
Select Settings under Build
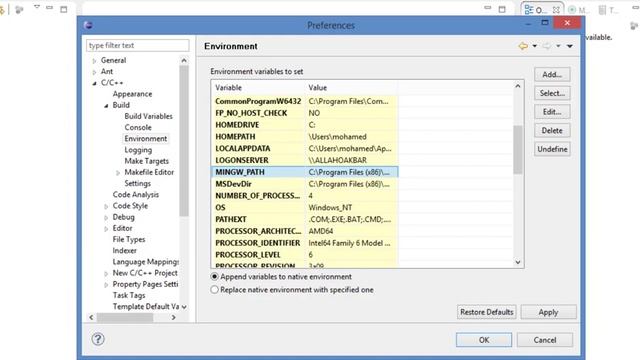pyautogui.click(x=138, y=184)
